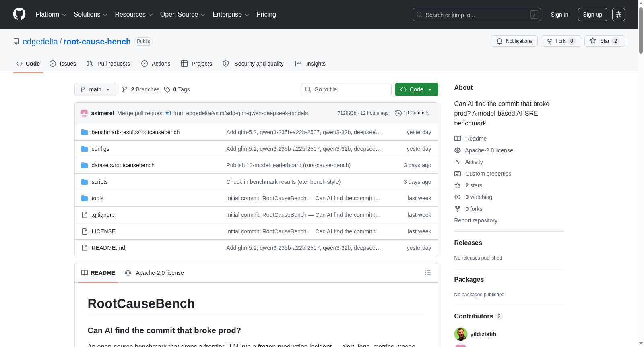This screenshot has height=347, width=644.
Task: Open the Pull requests tab
Action: coord(108,64)
